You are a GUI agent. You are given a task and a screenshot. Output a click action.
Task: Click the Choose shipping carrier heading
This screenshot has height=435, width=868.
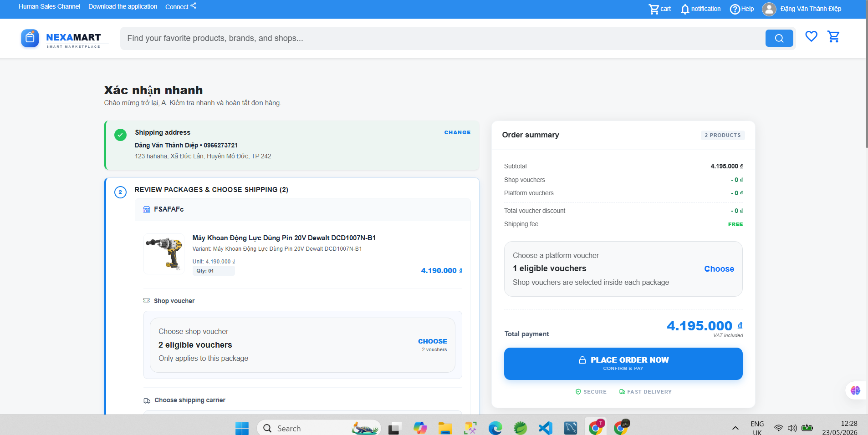click(189, 400)
